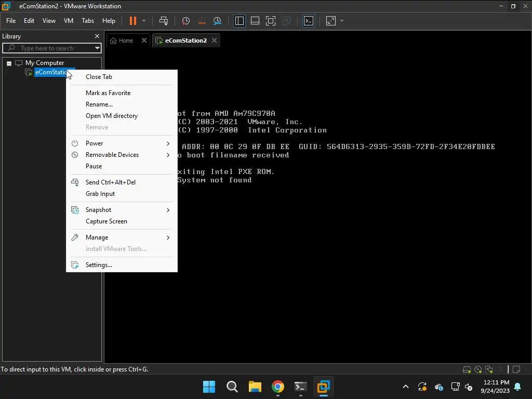
Task: Show hidden system tray icons
Action: (x=405, y=387)
